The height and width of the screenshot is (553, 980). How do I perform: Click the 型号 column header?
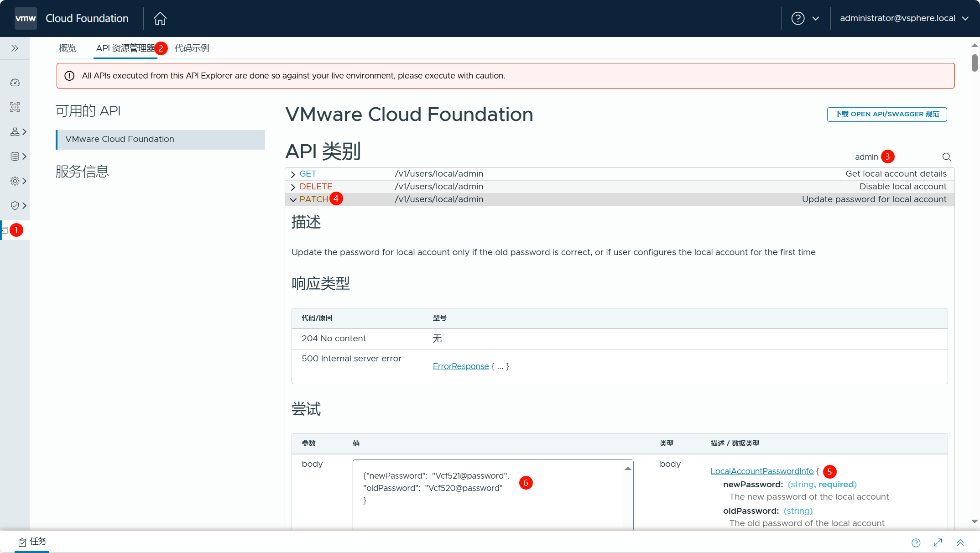(x=439, y=318)
